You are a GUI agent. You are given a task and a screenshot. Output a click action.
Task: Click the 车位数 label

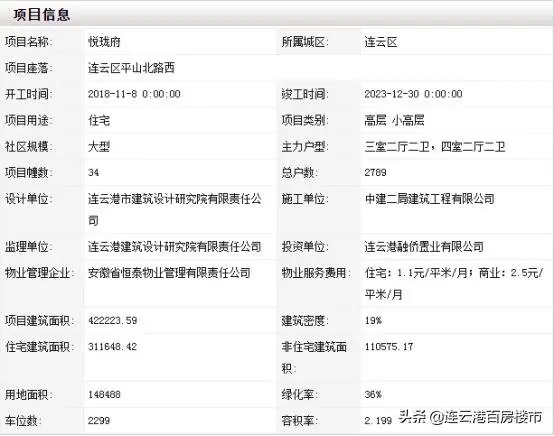pyautogui.click(x=23, y=420)
